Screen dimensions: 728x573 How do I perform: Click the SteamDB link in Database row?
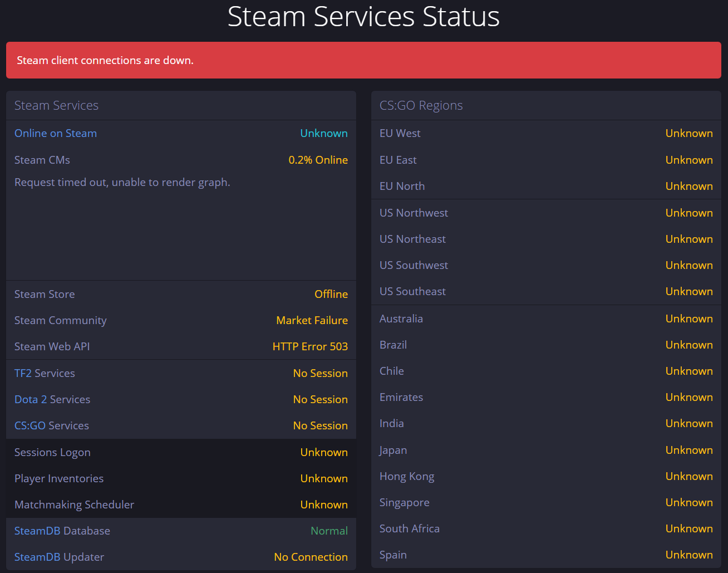coord(37,531)
